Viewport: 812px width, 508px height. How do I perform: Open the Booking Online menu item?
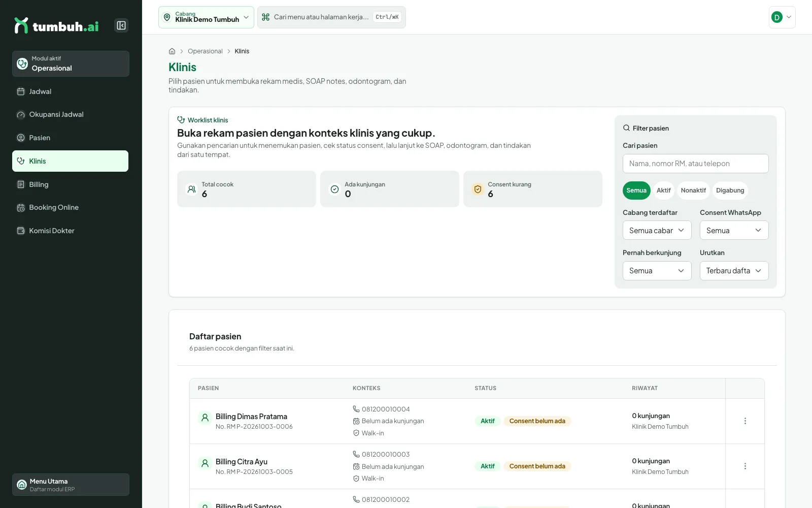tap(70, 207)
